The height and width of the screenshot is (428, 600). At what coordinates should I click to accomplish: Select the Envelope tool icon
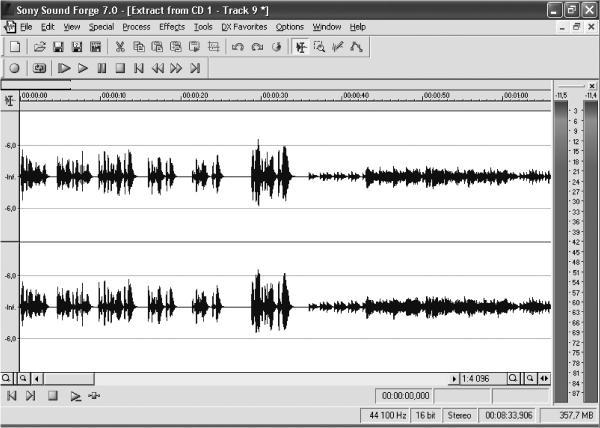tap(356, 47)
